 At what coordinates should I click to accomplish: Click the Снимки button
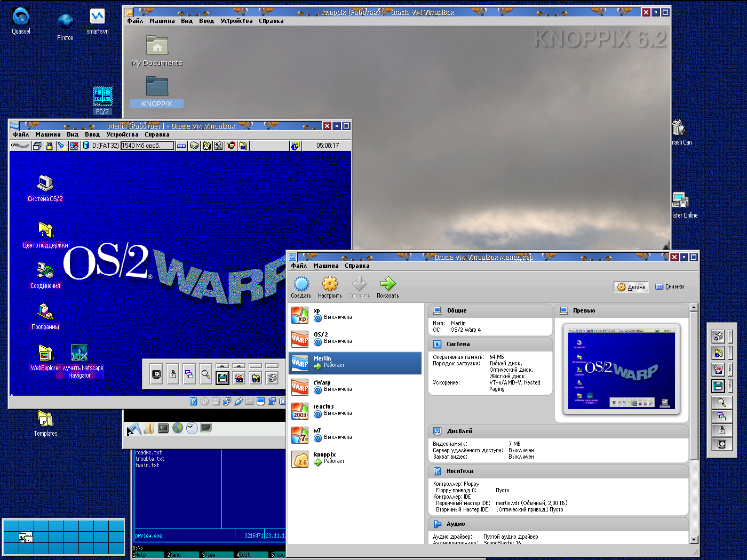click(670, 287)
